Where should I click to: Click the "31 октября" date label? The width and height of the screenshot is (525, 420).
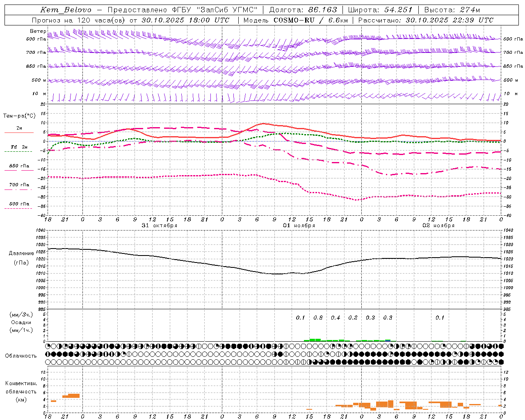coord(160,226)
